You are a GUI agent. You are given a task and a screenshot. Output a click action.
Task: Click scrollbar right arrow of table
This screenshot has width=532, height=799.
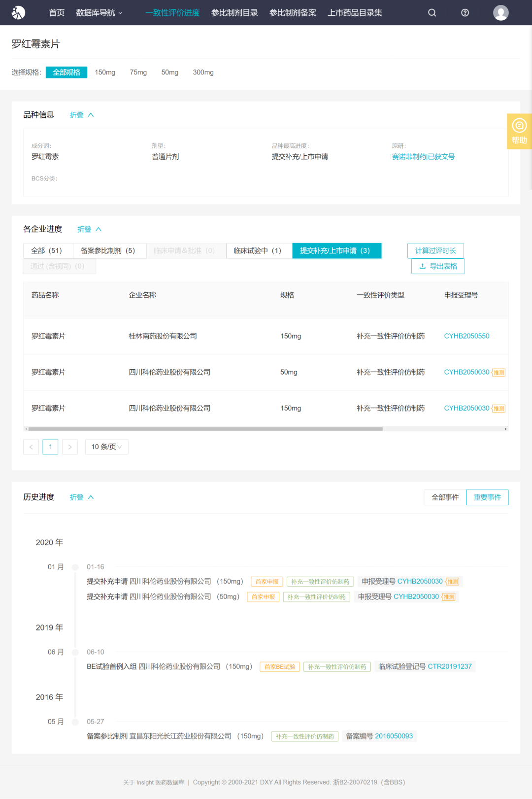(x=506, y=429)
